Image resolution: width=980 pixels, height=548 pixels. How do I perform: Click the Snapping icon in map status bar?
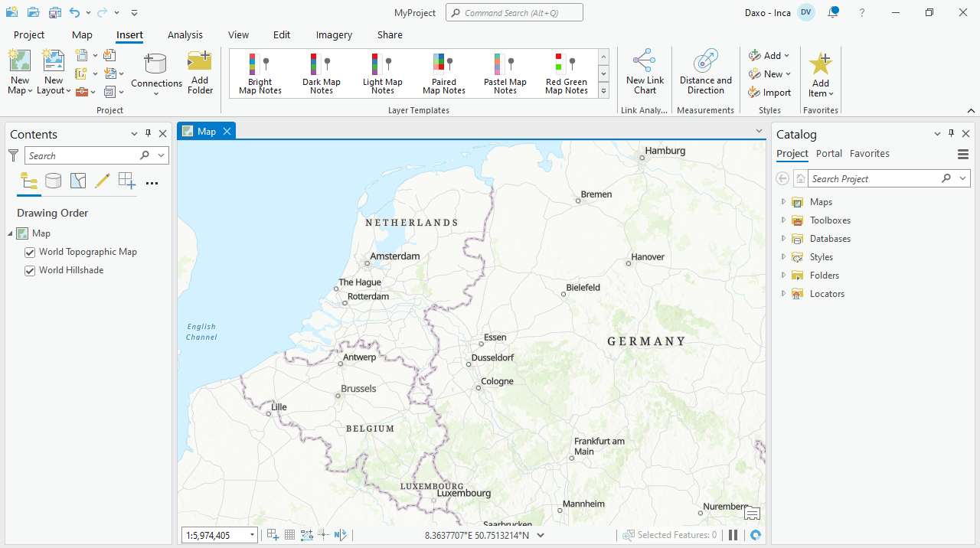(273, 535)
